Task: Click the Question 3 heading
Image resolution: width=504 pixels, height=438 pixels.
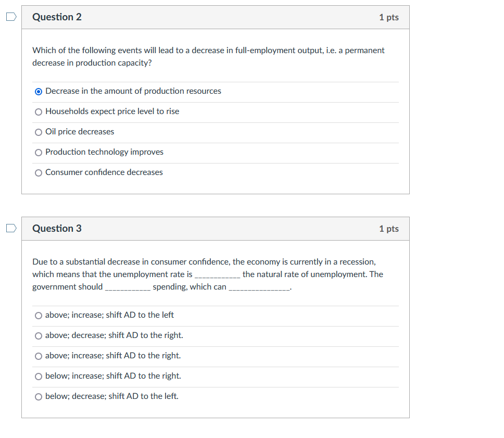Action: pos(57,228)
